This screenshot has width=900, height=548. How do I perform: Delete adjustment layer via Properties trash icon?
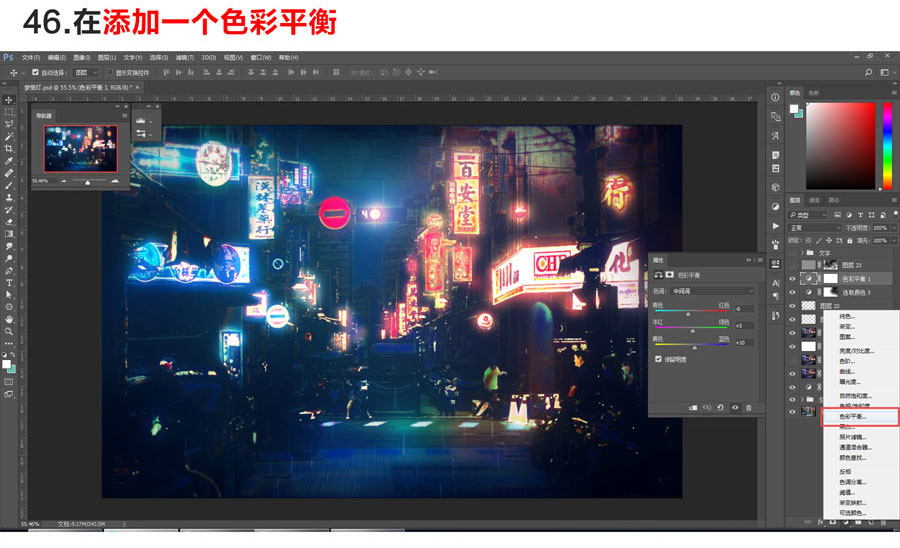(x=748, y=407)
